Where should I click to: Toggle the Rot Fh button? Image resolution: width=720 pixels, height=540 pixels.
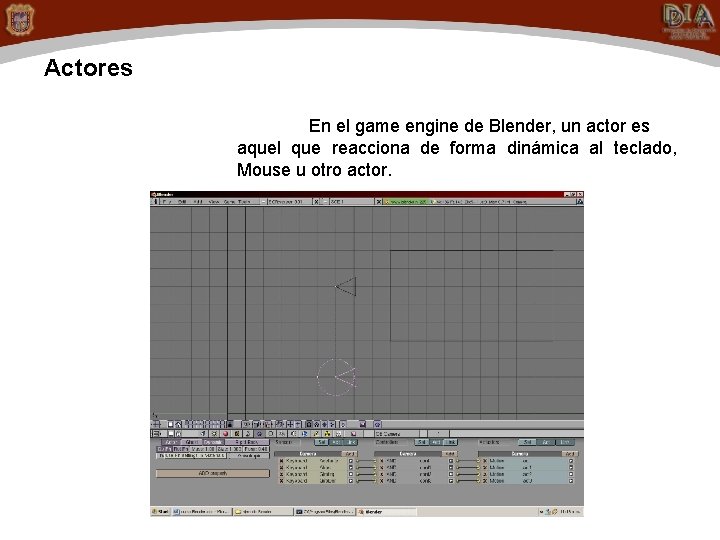point(181,449)
